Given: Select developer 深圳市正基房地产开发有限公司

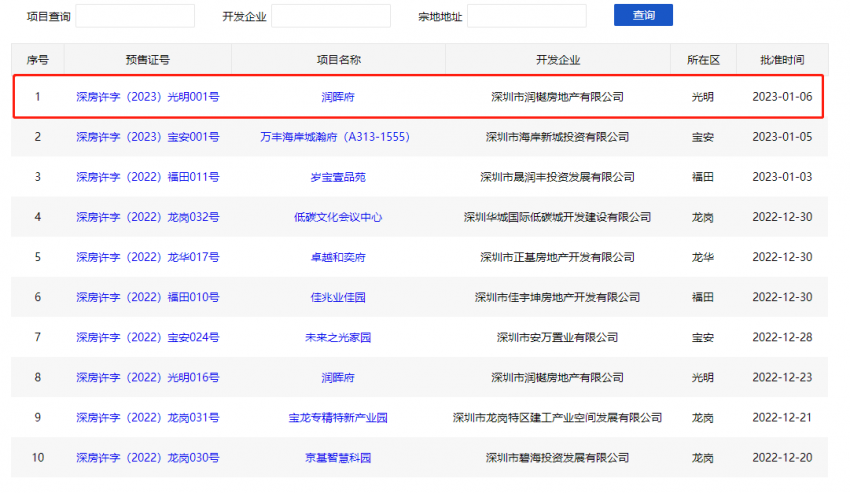Looking at the screenshot, I should tap(557, 258).
